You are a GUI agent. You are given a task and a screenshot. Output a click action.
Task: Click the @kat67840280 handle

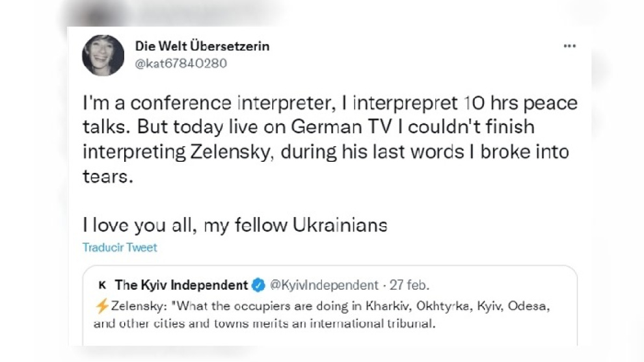(181, 63)
